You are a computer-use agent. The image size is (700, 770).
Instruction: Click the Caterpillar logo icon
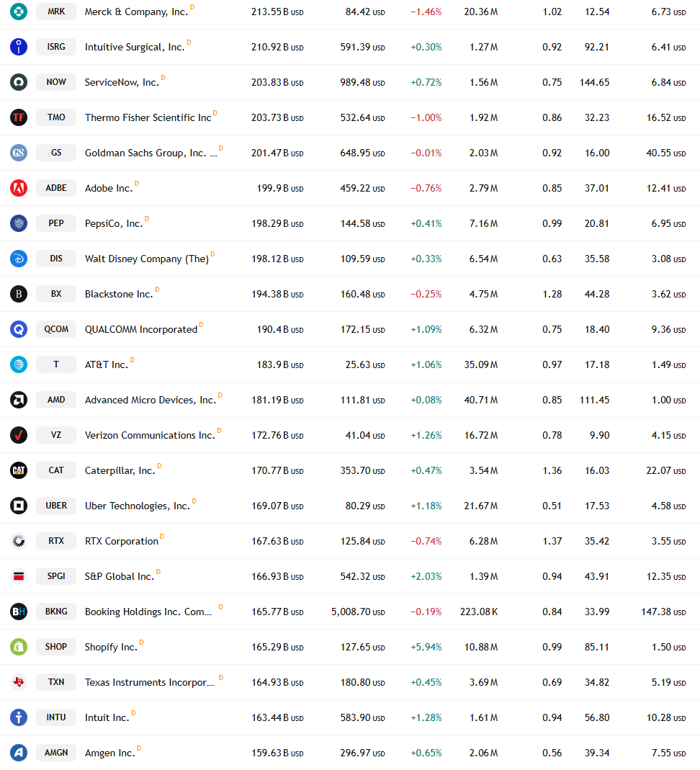click(x=19, y=470)
